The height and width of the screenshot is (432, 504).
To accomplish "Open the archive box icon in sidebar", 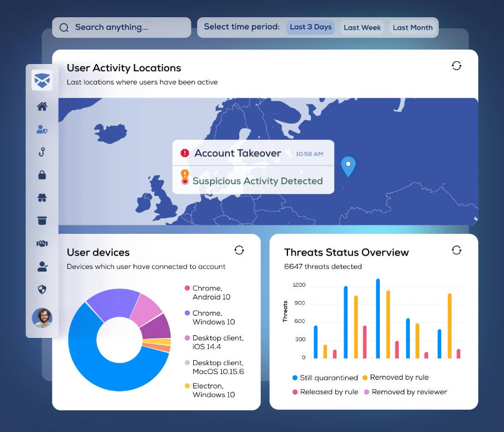I will click(42, 220).
